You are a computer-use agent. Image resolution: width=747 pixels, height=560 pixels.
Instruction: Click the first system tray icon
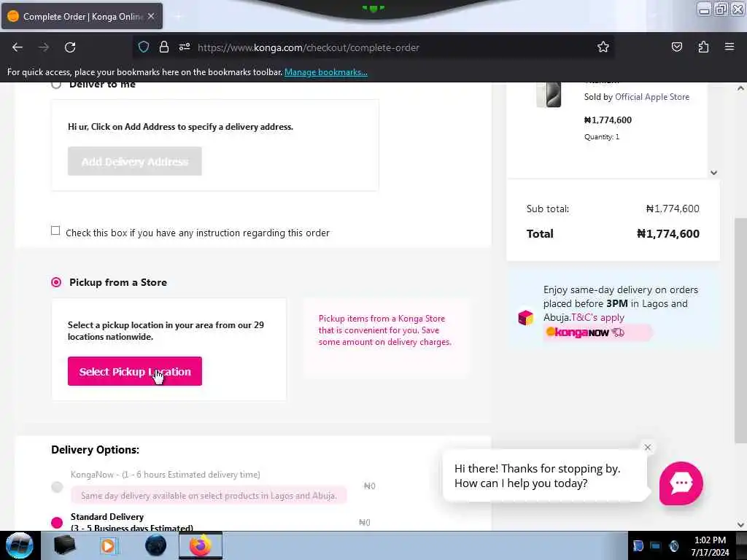point(638,545)
